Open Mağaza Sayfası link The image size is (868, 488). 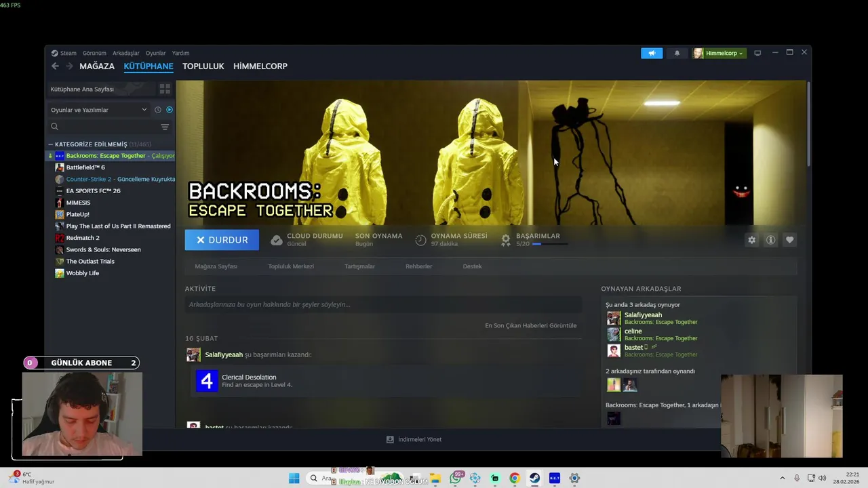click(x=216, y=266)
